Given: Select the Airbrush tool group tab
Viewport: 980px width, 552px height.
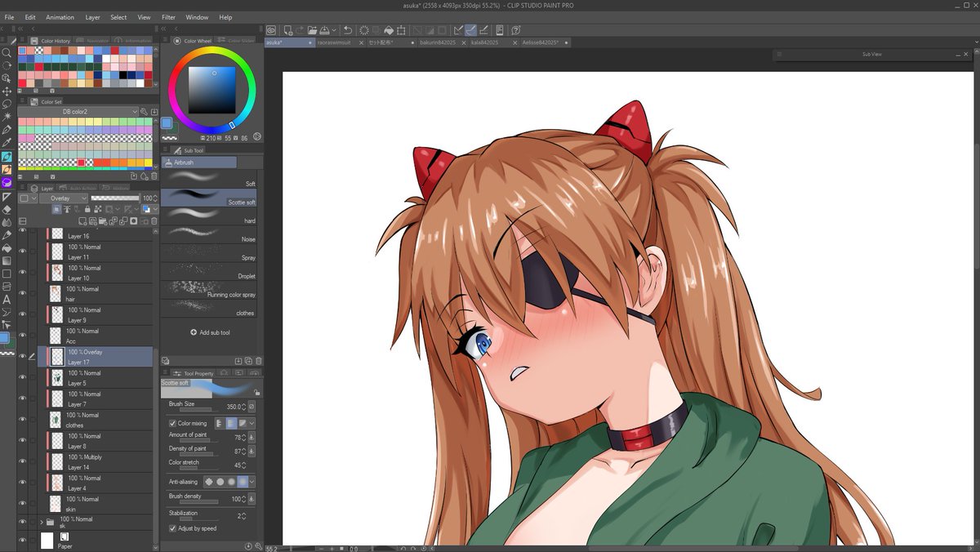Looking at the screenshot, I should pyautogui.click(x=200, y=162).
